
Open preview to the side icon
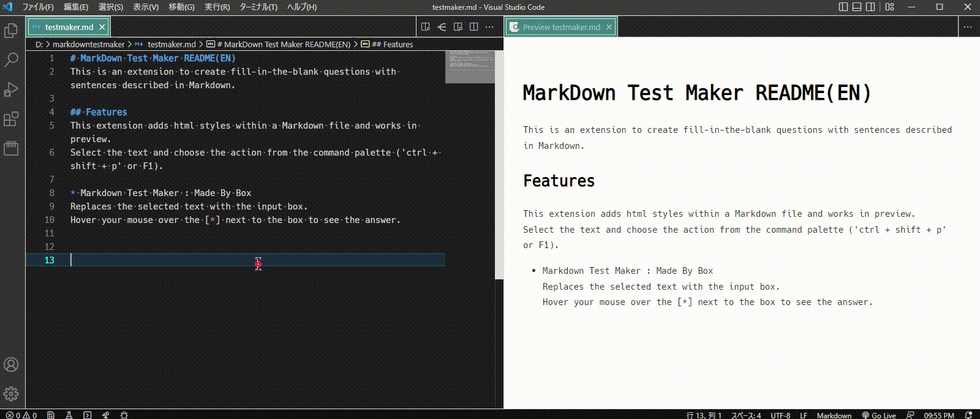[426, 27]
